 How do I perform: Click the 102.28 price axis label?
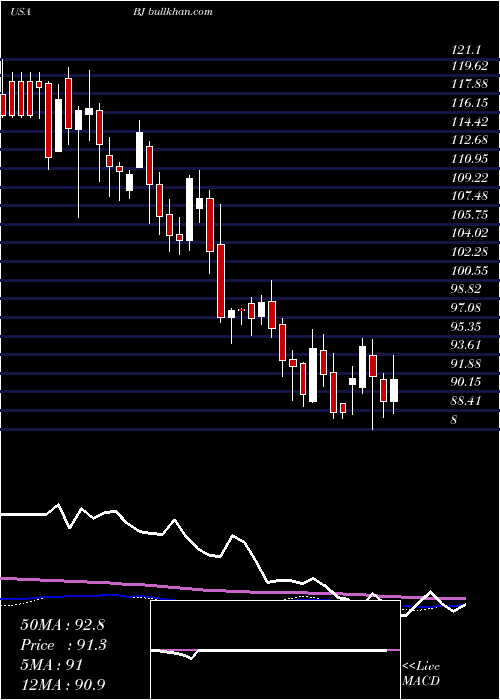[x=469, y=252]
